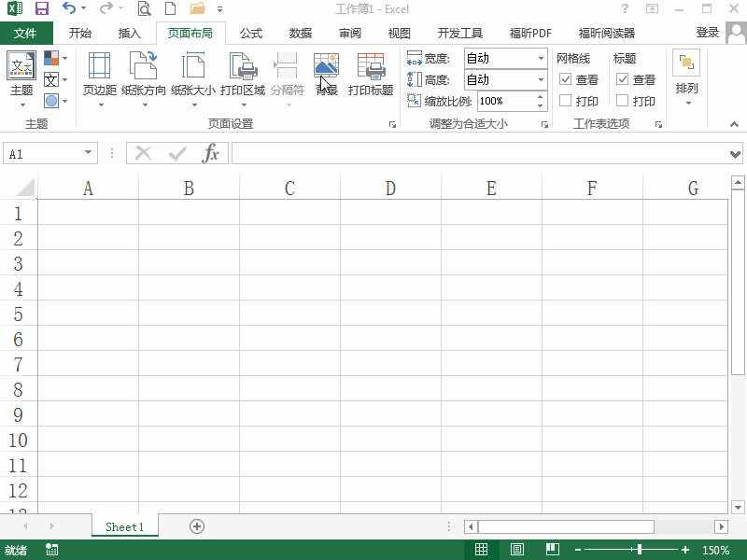The image size is (747, 560).
Task: Increase scale percentage with up spinner
Action: point(540,96)
